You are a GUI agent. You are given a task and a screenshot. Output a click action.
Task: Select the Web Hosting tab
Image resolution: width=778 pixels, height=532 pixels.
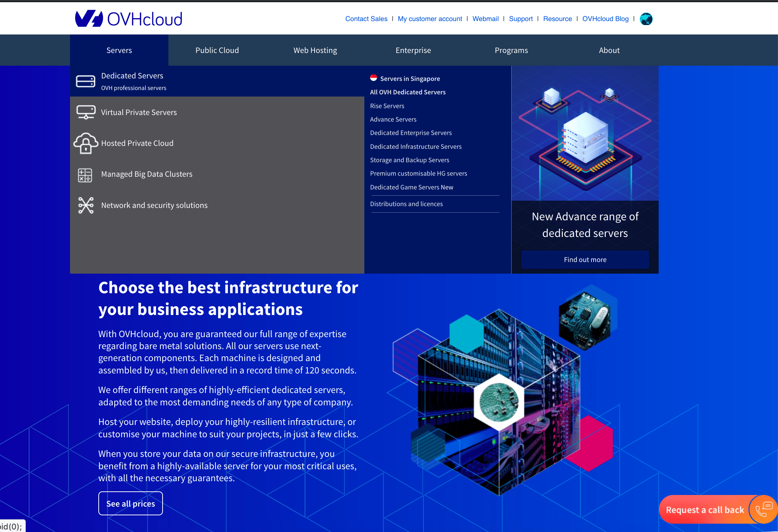315,50
